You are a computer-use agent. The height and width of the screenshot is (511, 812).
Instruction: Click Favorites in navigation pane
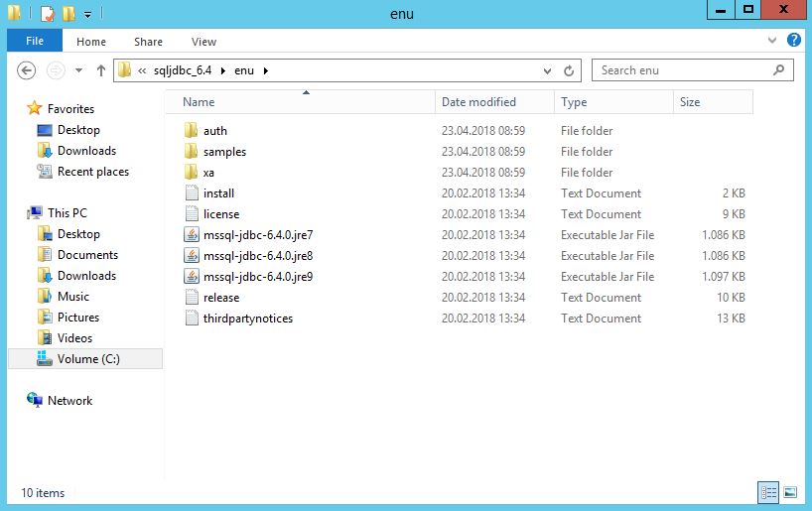click(x=70, y=109)
